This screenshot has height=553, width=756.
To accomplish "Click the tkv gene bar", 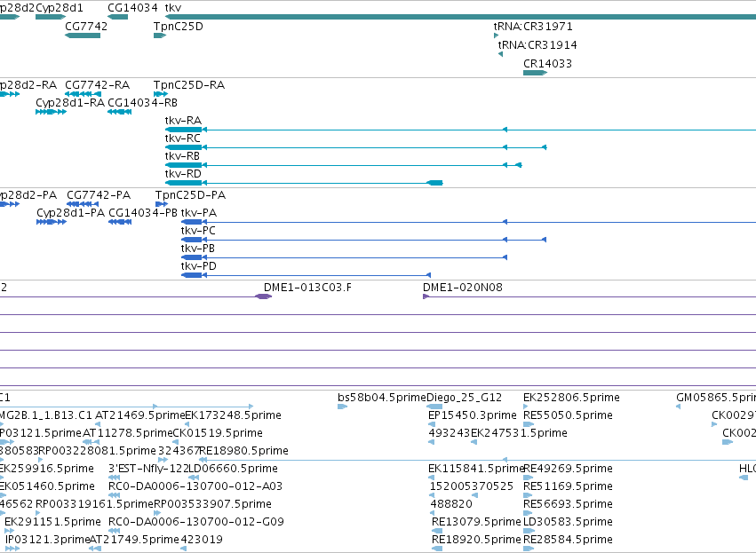I will click(x=460, y=17).
